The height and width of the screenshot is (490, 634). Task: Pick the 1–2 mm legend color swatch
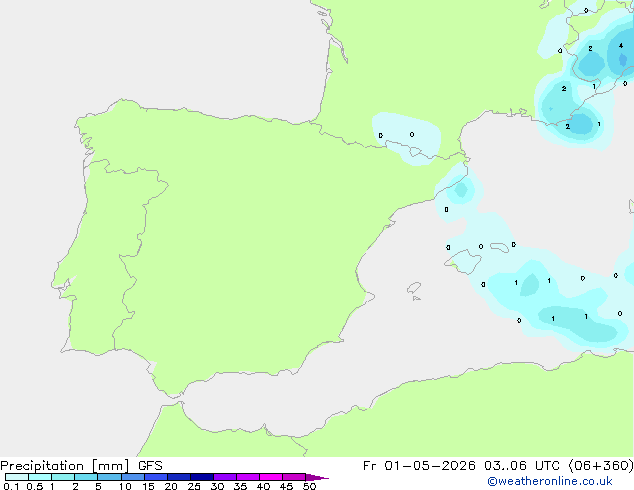click(63, 477)
